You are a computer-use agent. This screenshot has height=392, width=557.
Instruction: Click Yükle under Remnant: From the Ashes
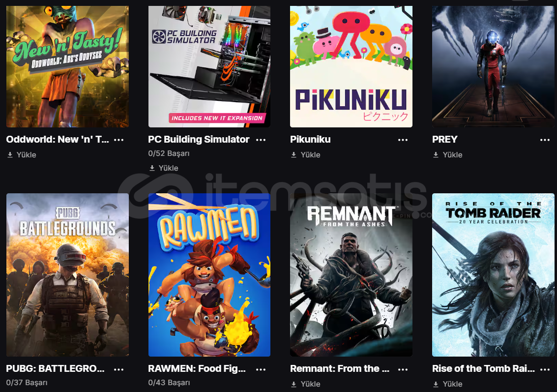click(x=306, y=384)
